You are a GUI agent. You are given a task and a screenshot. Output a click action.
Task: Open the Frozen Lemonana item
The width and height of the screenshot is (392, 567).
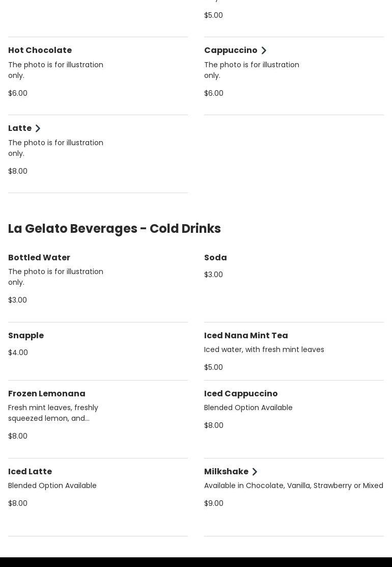click(x=47, y=393)
